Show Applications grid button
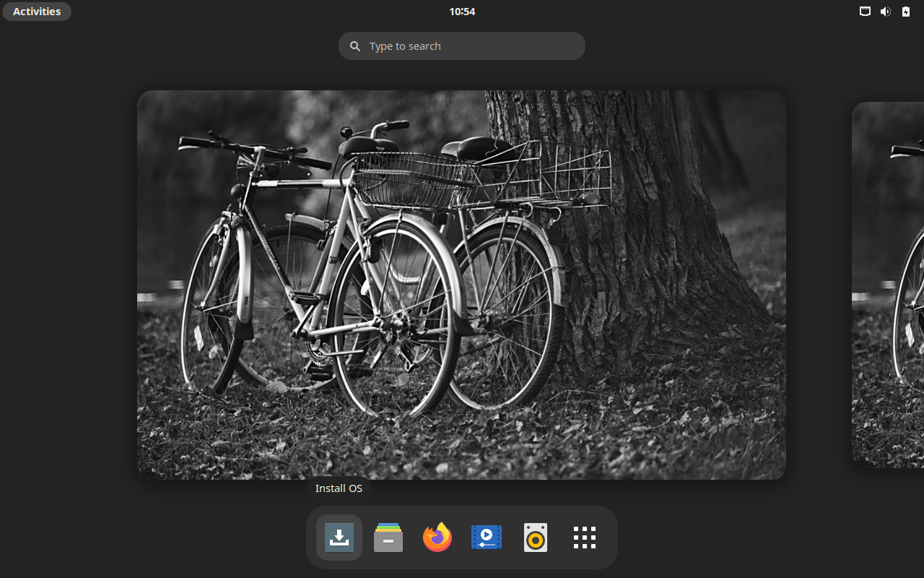The image size is (924, 578). coord(585,538)
